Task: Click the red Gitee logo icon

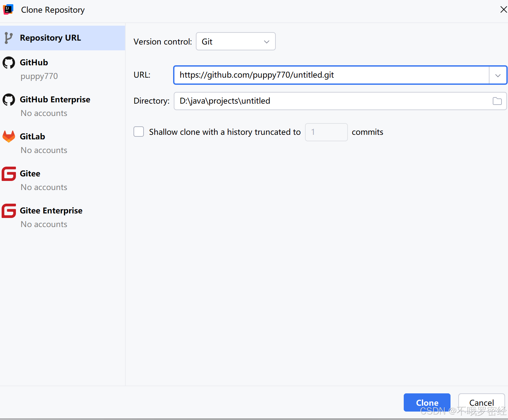Action: pyautogui.click(x=9, y=174)
